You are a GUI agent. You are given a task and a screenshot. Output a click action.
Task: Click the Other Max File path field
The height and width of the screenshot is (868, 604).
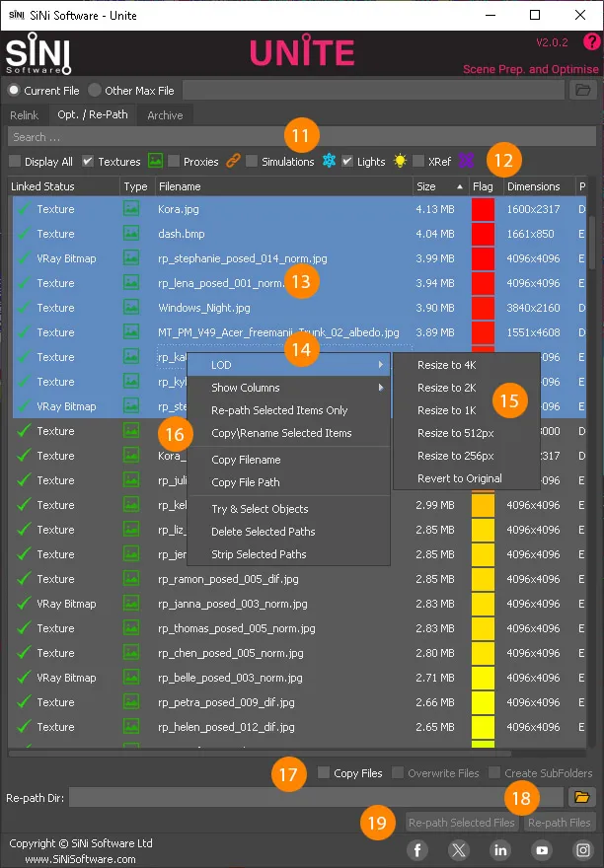coord(373,90)
